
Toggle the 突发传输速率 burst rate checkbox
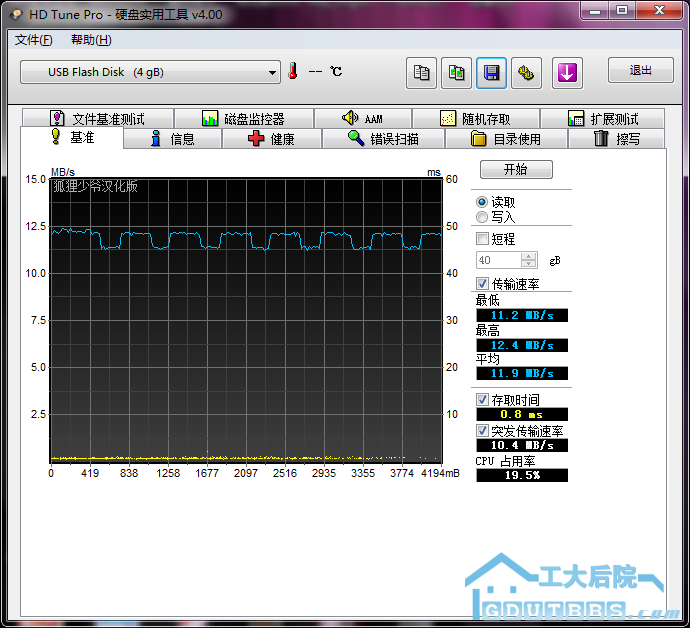coord(482,430)
